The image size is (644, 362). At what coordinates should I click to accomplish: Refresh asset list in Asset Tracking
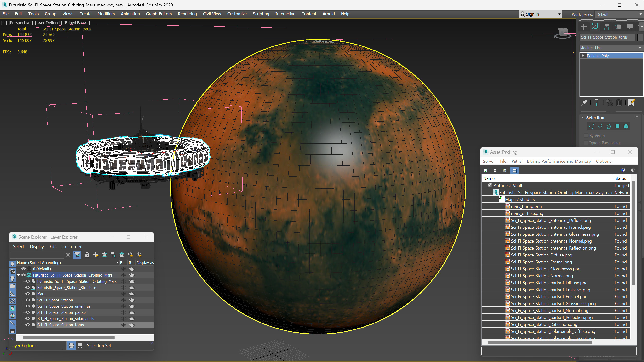(x=486, y=170)
